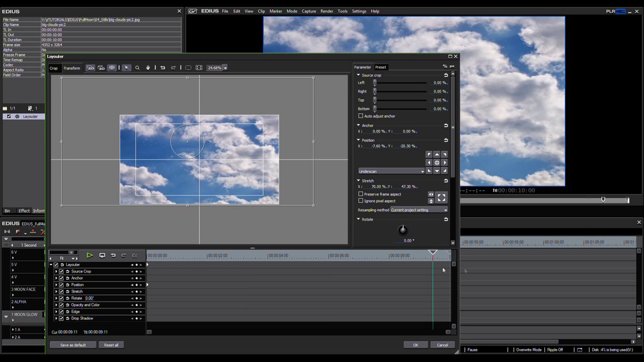Move position to the bottom-right corner

coord(445,171)
